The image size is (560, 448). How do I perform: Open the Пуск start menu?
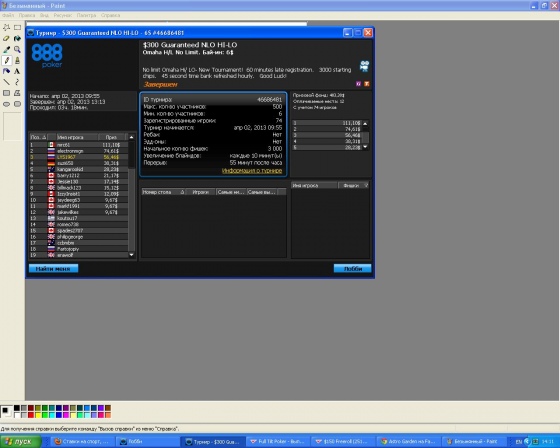click(20, 442)
